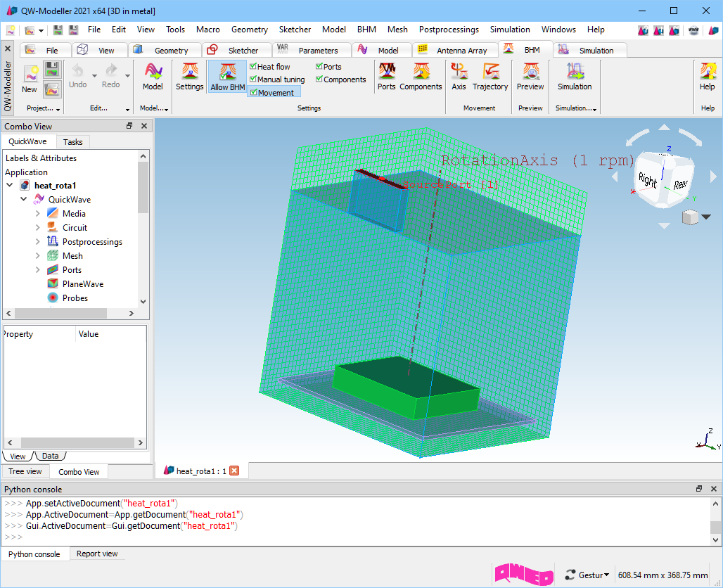Toggle the Allow BHM button
This screenshot has height=588, width=723.
pyautogui.click(x=227, y=77)
